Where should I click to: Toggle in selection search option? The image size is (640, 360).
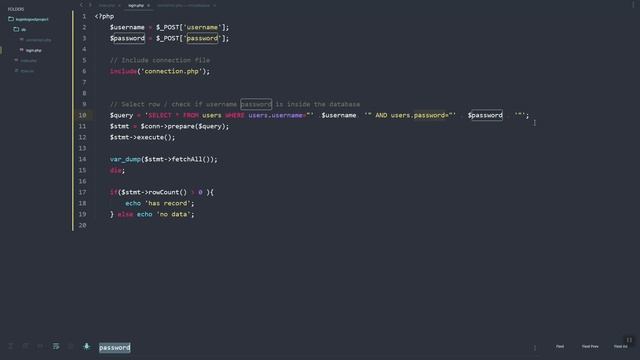[x=70, y=346]
